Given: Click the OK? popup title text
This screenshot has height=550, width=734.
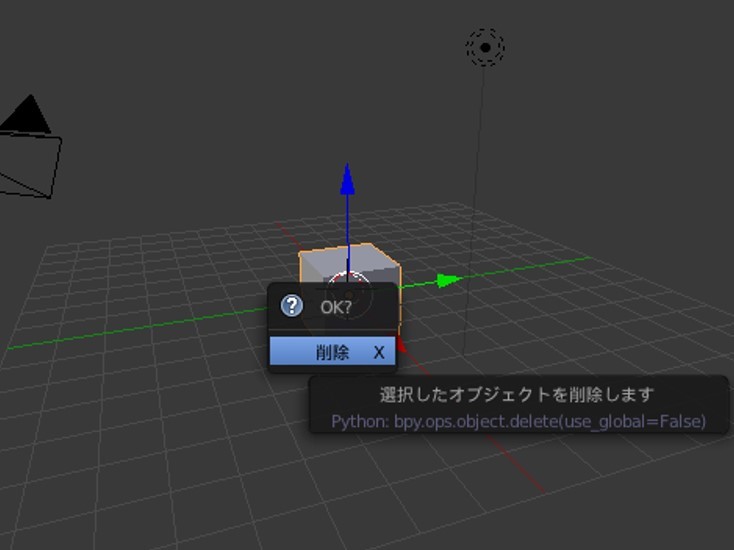Looking at the screenshot, I should tap(336, 307).
